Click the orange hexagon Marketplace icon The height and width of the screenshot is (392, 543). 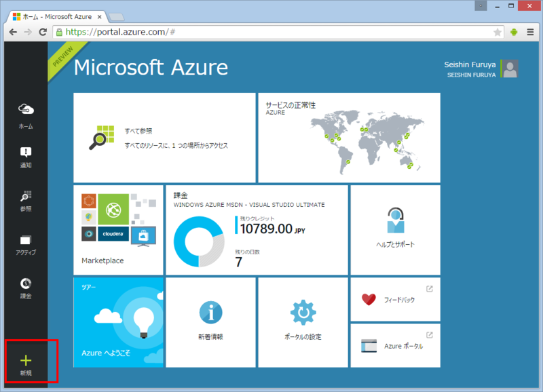click(x=89, y=201)
